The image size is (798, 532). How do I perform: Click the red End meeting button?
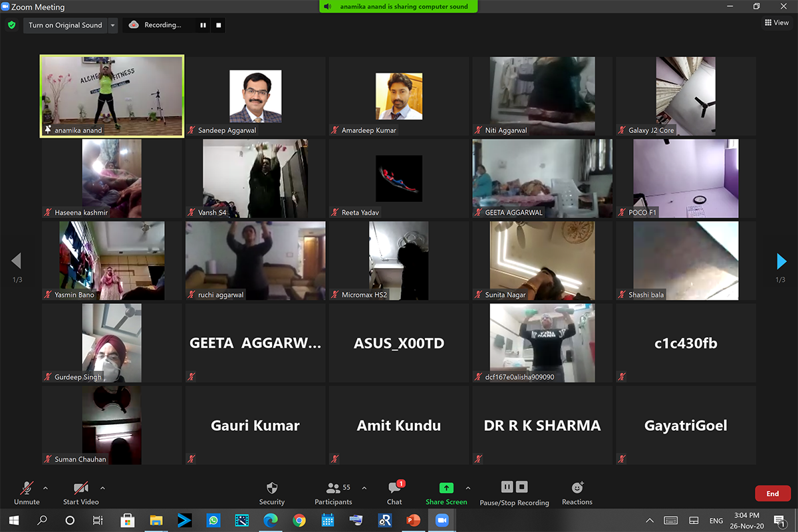tap(772, 493)
